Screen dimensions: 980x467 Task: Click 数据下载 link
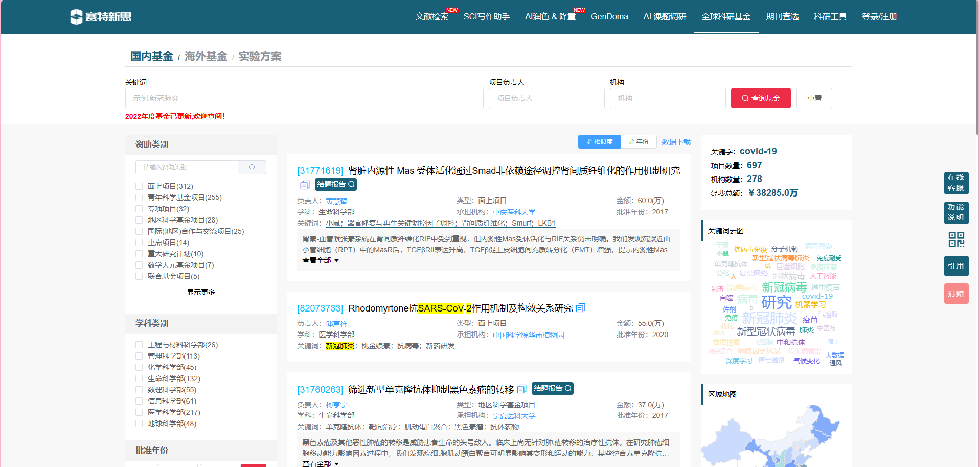[676, 142]
